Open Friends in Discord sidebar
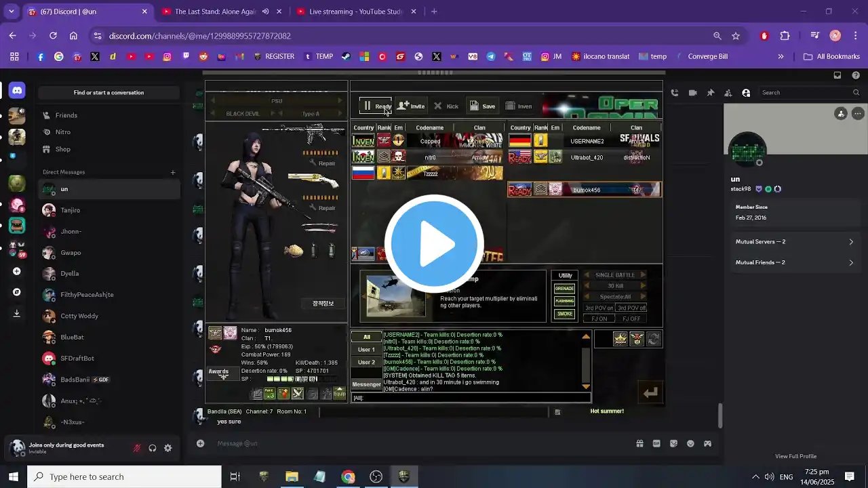The width and height of the screenshot is (868, 488). pyautogui.click(x=108, y=115)
